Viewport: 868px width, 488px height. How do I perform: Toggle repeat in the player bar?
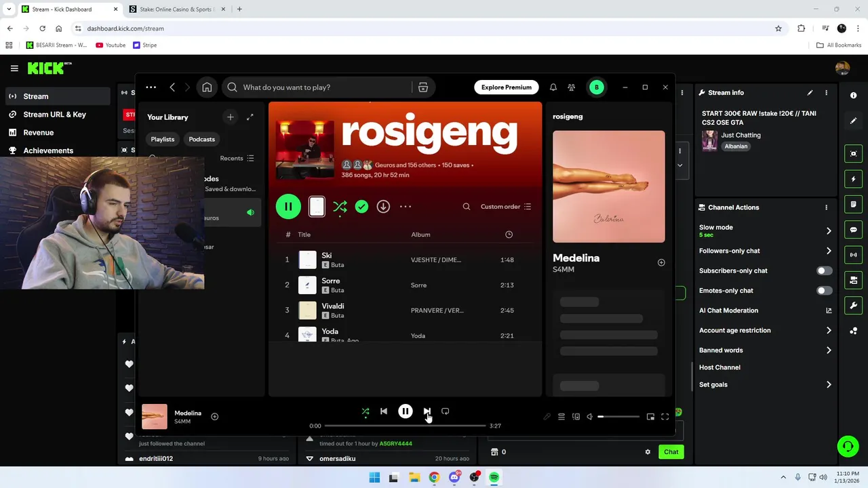[446, 411]
